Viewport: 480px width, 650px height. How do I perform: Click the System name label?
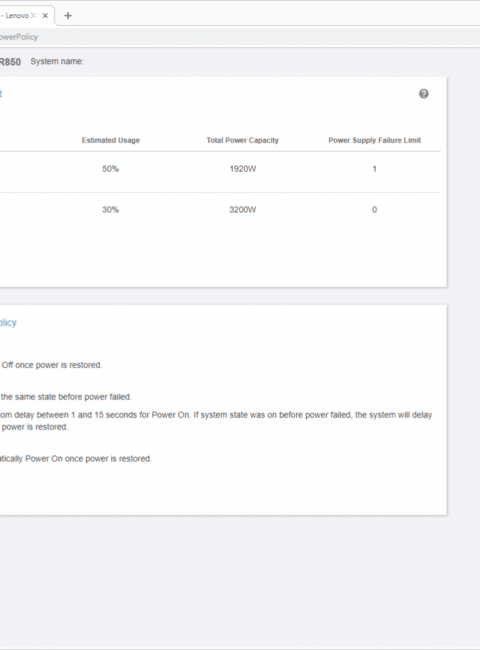click(57, 61)
